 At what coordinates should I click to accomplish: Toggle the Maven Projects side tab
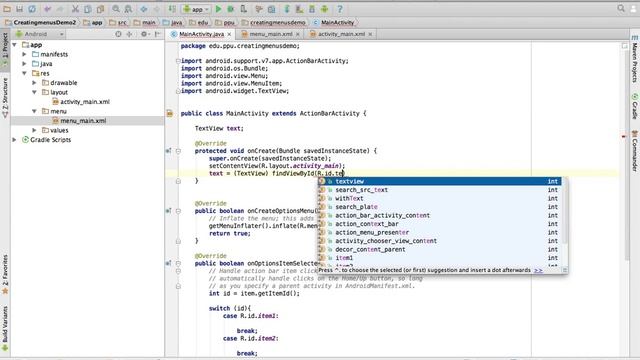635,59
